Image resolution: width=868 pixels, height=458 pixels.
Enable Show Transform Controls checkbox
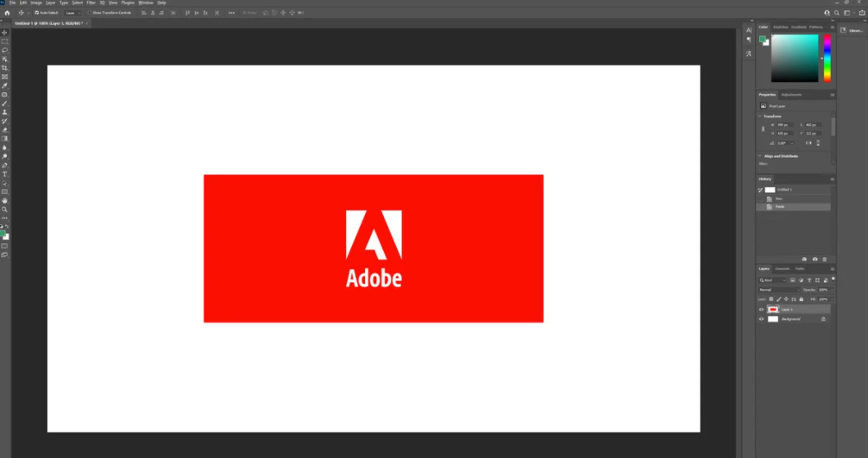89,13
